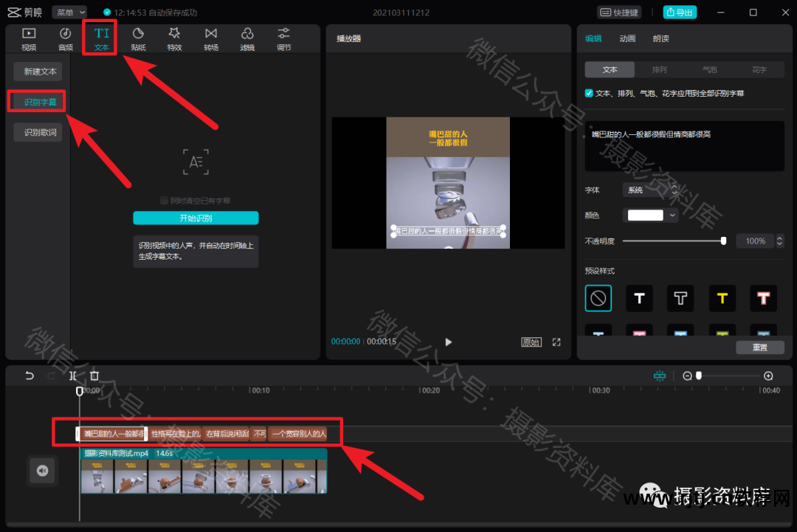This screenshot has height=532, width=797.
Task: Select the no-style preset icon
Action: [x=598, y=298]
